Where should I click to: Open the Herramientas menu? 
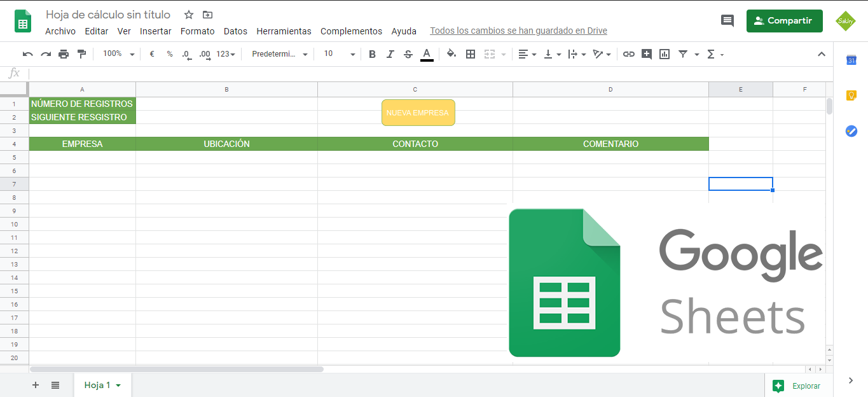coord(284,31)
